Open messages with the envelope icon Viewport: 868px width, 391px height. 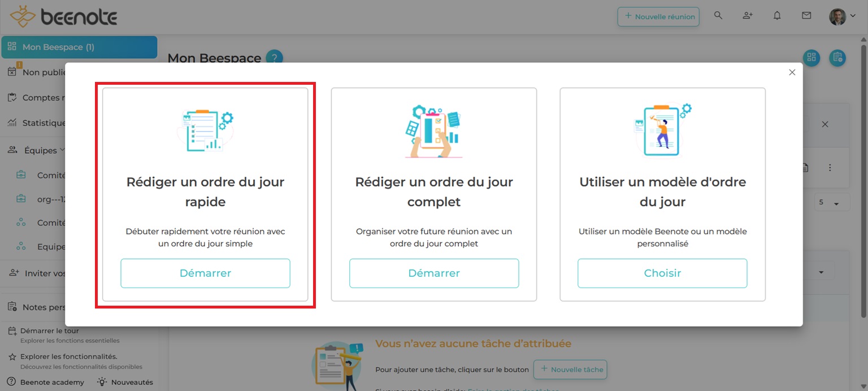coord(806,16)
